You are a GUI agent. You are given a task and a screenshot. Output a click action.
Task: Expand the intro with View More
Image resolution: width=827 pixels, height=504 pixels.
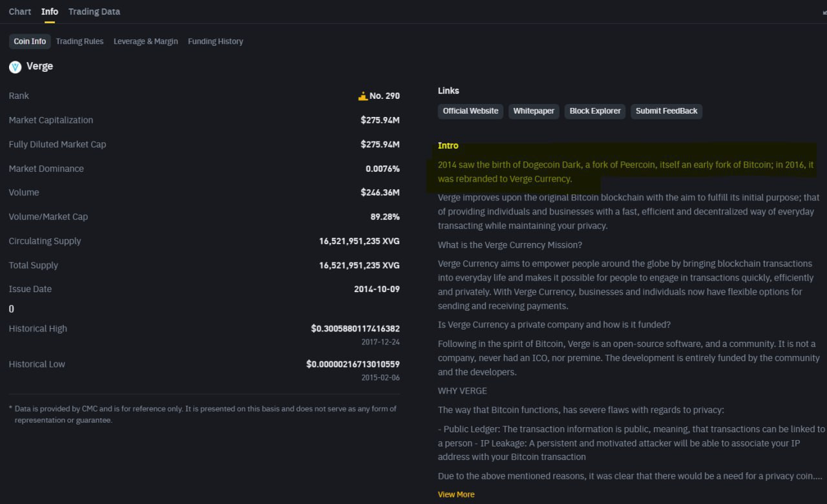456,494
